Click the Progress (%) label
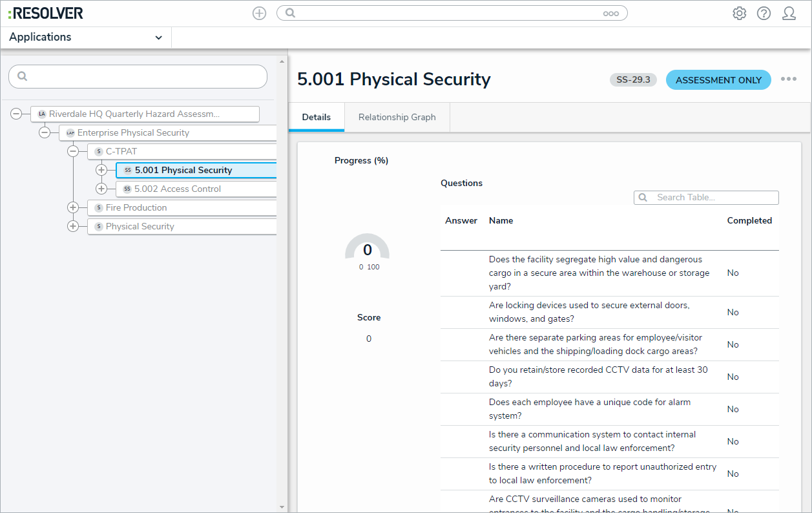 [361, 160]
